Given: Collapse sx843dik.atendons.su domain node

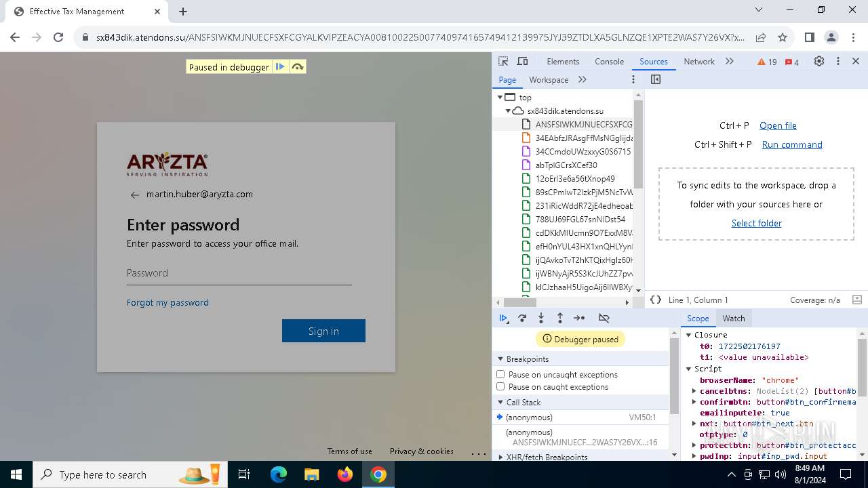Looking at the screenshot, I should (x=508, y=110).
